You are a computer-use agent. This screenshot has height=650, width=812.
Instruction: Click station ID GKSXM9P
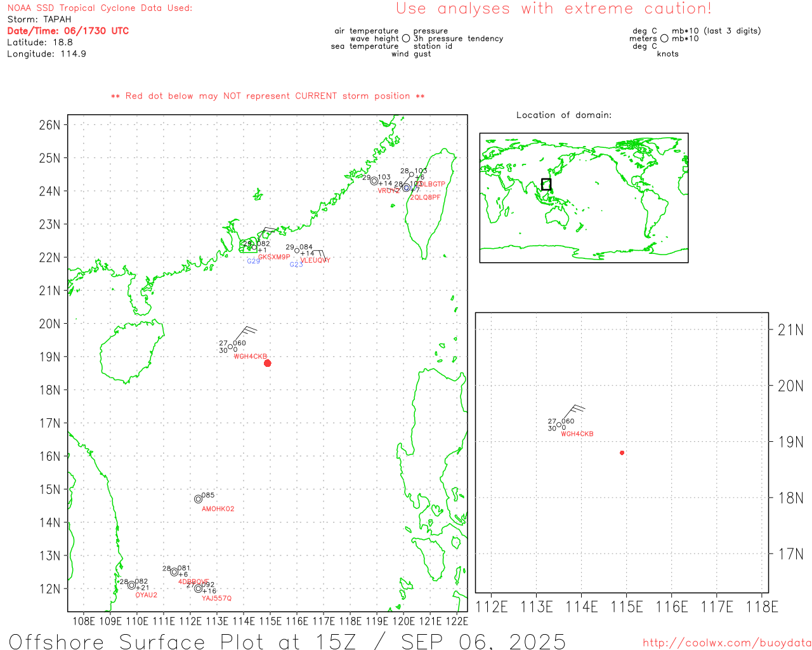[x=274, y=258]
